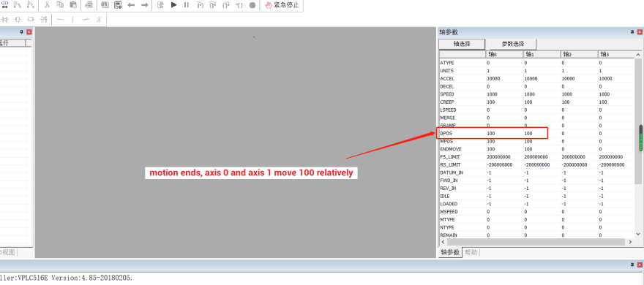Click the bookmark/book icon in toolbar
Viewport: 644px width, 285px height.
click(x=105, y=5)
